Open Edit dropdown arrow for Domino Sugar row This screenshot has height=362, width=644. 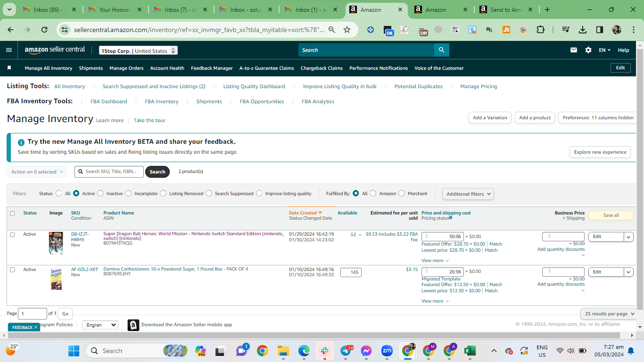click(x=628, y=272)
